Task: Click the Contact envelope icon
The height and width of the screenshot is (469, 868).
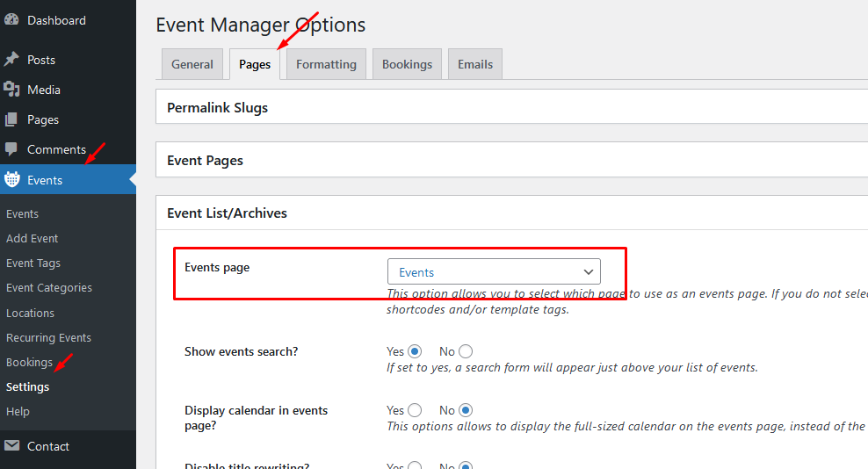Action: point(11,446)
